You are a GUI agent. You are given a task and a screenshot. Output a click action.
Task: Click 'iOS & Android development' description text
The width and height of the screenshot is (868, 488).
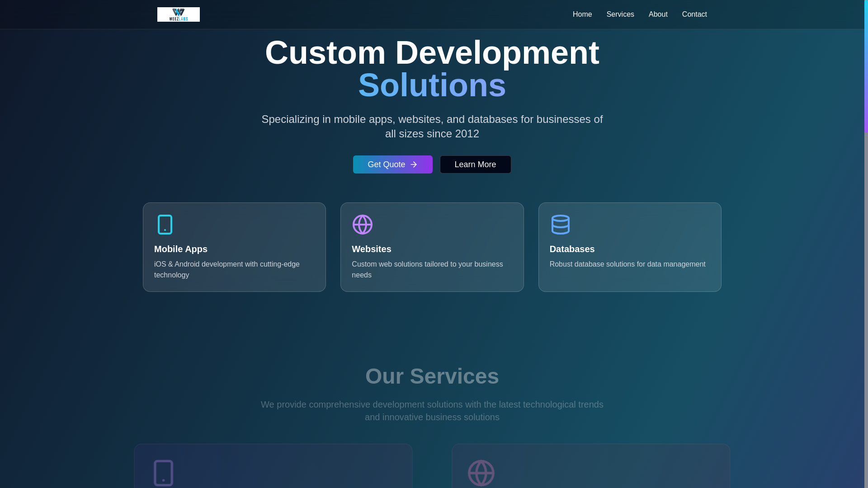227,269
